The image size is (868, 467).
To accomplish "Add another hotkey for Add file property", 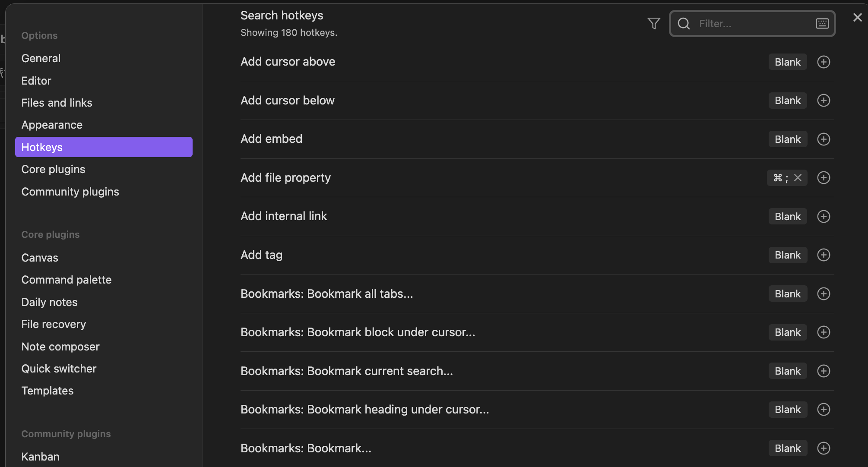I will point(824,178).
